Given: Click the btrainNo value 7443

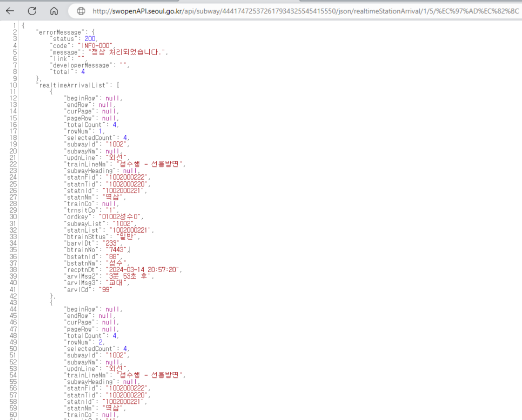Looking at the screenshot, I should (116, 250).
